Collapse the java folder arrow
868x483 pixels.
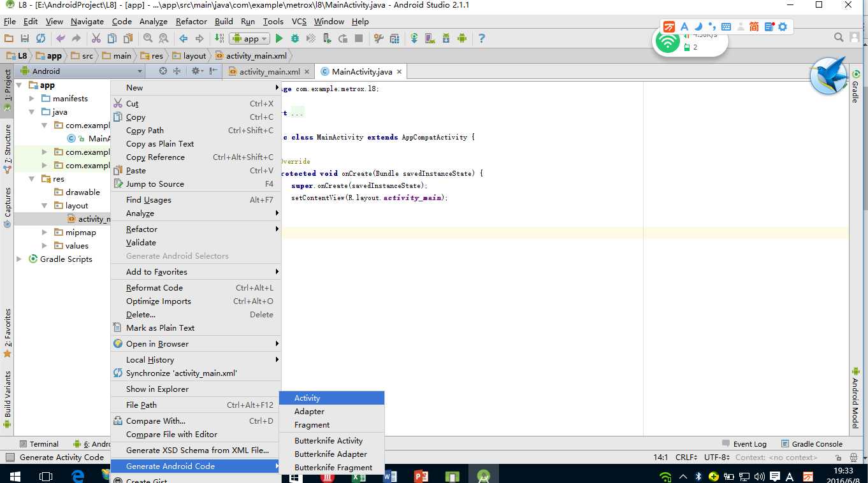tap(32, 112)
